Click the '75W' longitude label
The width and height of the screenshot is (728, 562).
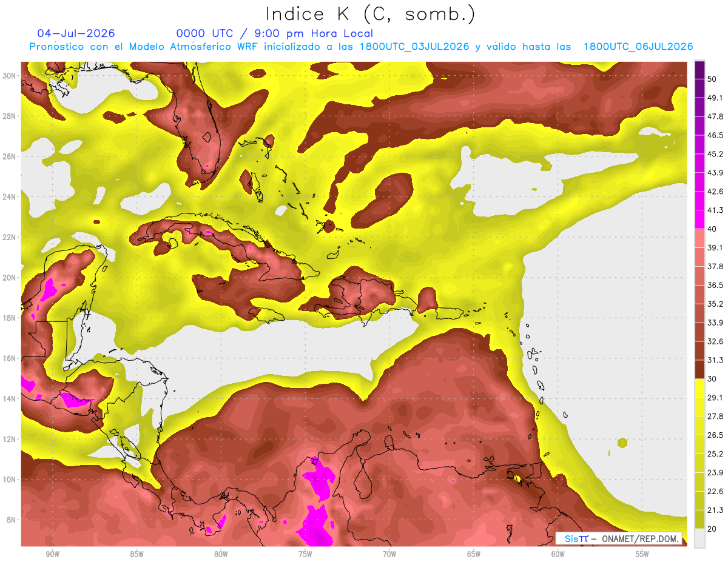click(x=305, y=555)
